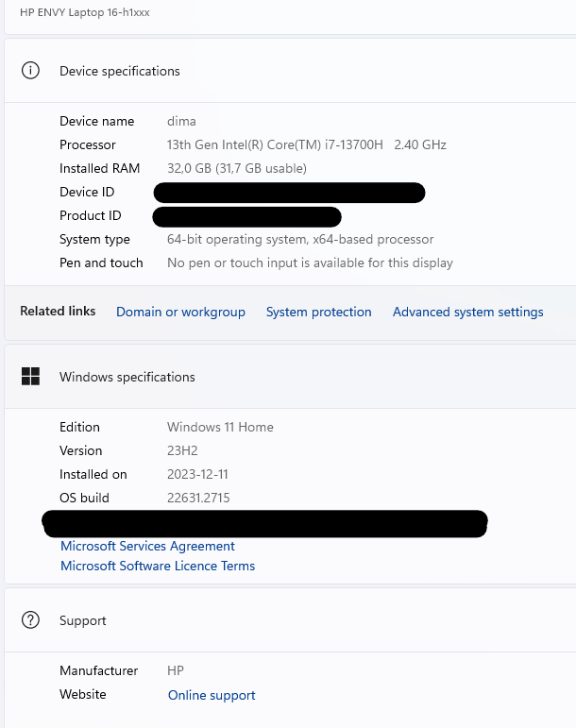Click the Pen and touch label
576x728 pixels.
101,262
